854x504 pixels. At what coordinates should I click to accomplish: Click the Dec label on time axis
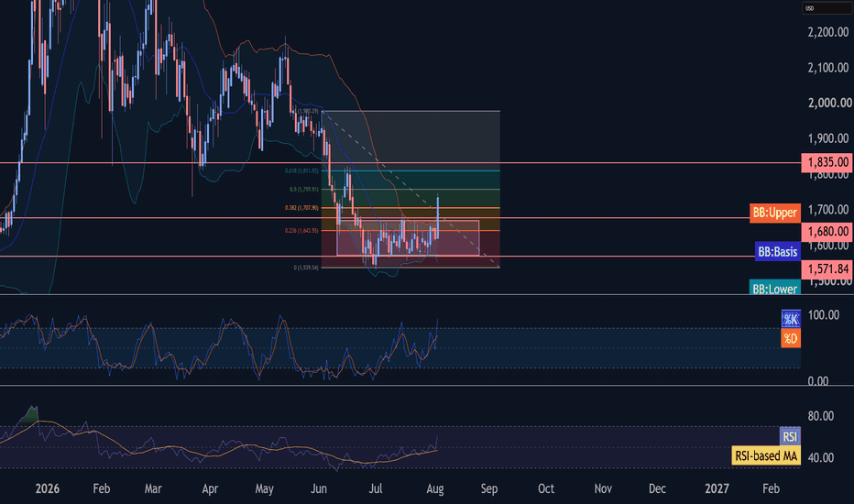657,488
